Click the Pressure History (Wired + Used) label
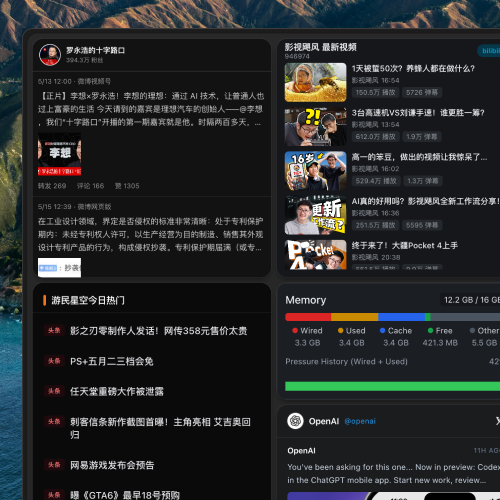 (x=346, y=362)
